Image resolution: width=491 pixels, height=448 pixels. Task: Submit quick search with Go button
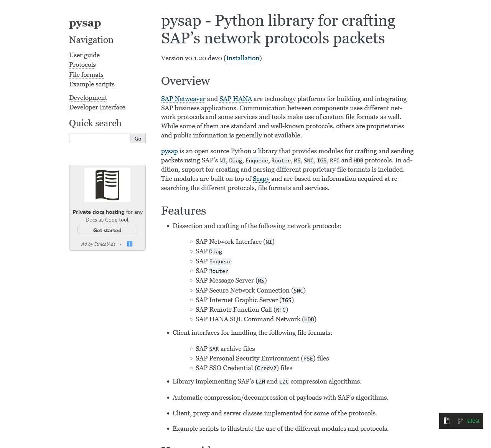coord(138,139)
